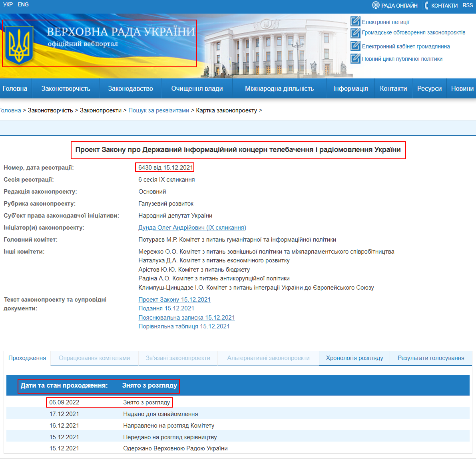The image size is (476, 466).
Task: Click the Передано на розгляд керівництву row
Action: point(238,437)
